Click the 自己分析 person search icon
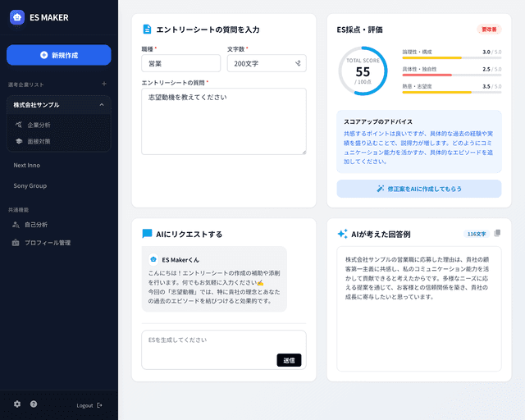Screen dimensions: 525x420 coord(16,224)
